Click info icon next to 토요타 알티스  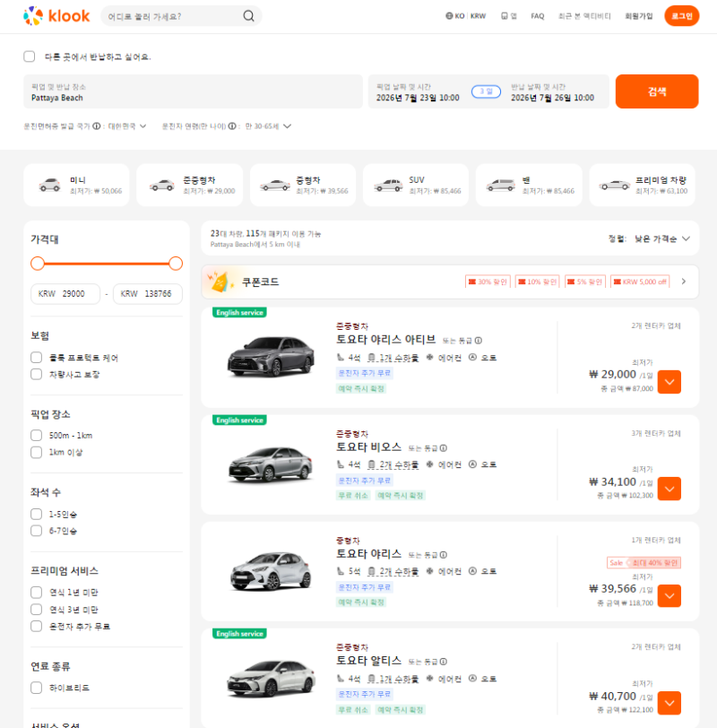[x=444, y=662]
